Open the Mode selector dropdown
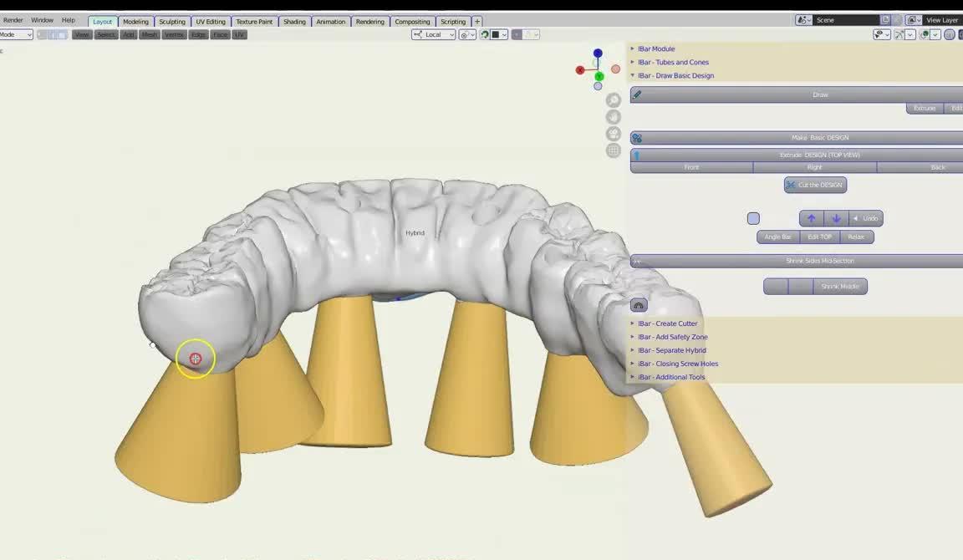Screen dimensions: 963x560 click(x=16, y=35)
